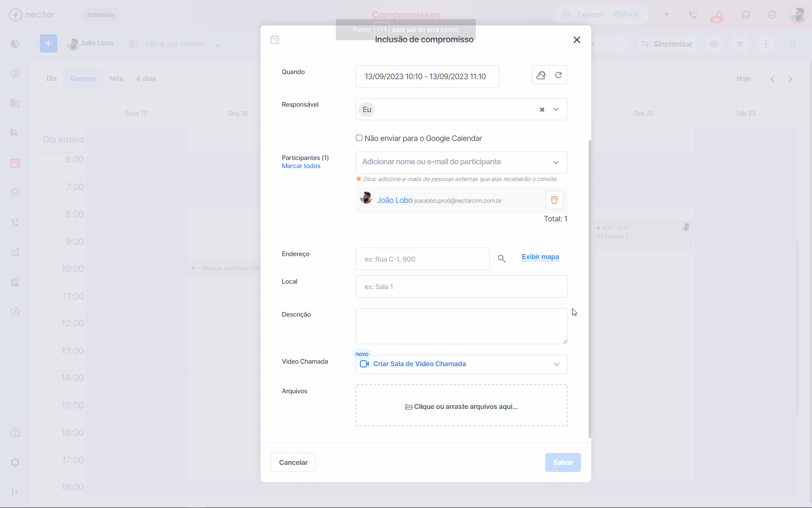Click the dialog vertical scrollbar
The image size is (812, 508).
point(590,289)
